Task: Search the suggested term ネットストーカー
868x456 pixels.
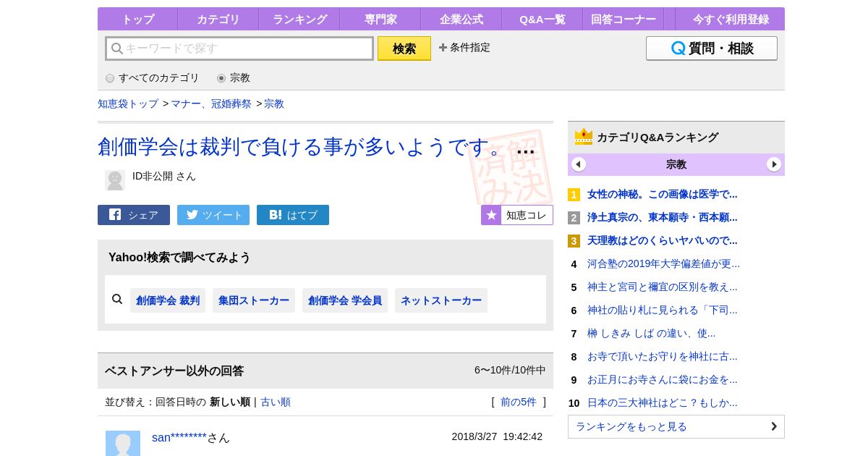Action: tap(441, 300)
